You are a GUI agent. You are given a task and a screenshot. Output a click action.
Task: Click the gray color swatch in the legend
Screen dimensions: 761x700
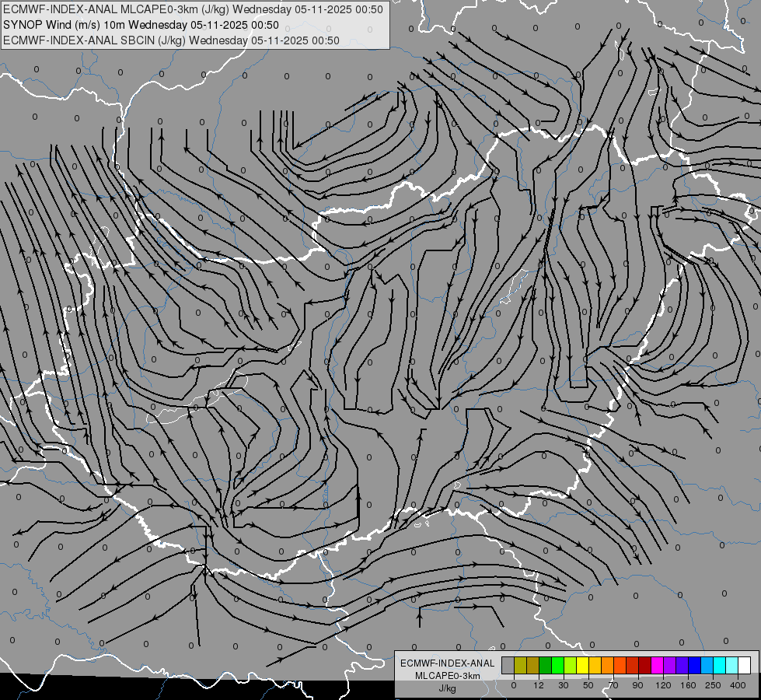coord(508,665)
